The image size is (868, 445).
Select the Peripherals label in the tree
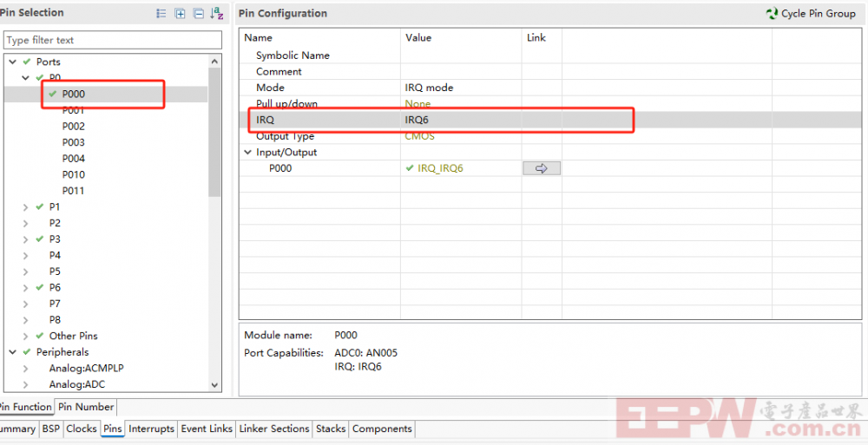62,352
